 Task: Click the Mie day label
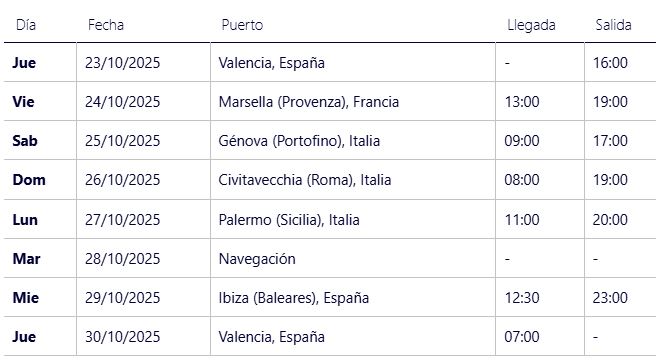tap(26, 298)
